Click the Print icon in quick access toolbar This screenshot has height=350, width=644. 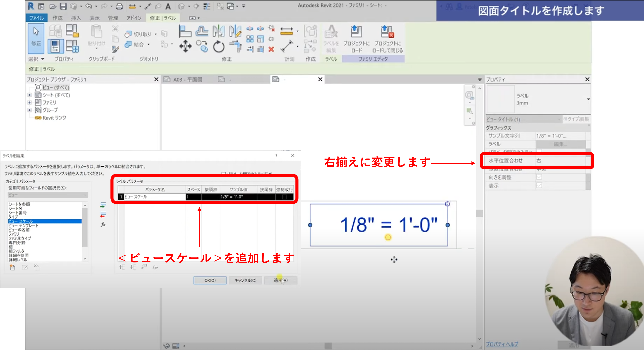tap(119, 6)
